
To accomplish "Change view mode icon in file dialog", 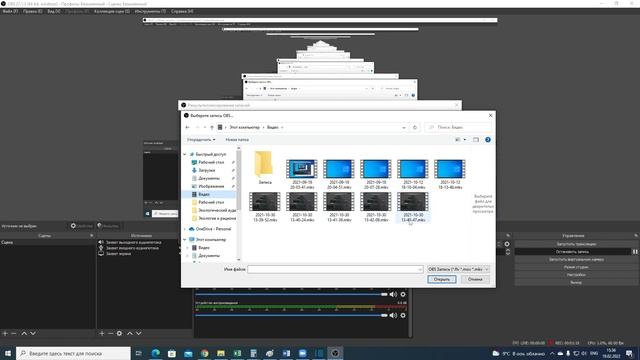I will coord(458,140).
